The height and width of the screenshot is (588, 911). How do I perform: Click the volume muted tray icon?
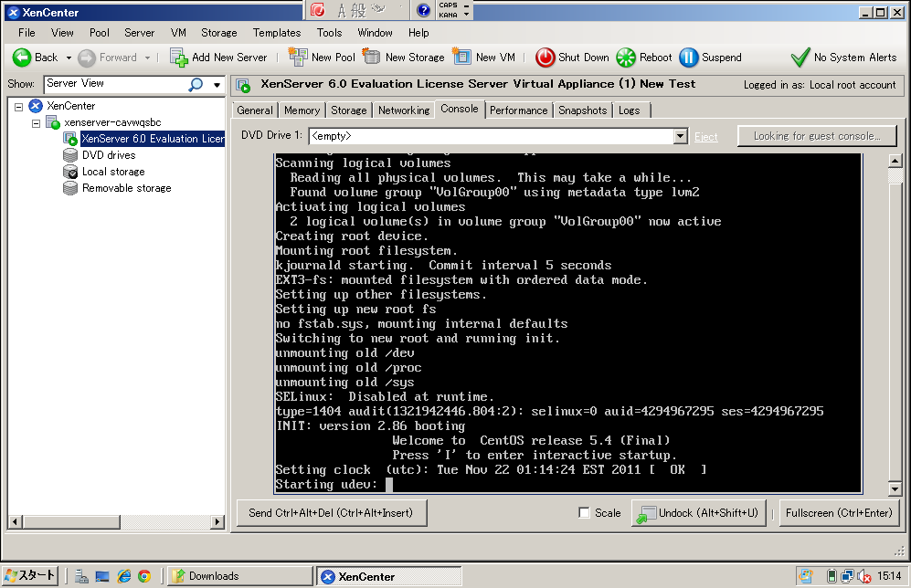863,576
